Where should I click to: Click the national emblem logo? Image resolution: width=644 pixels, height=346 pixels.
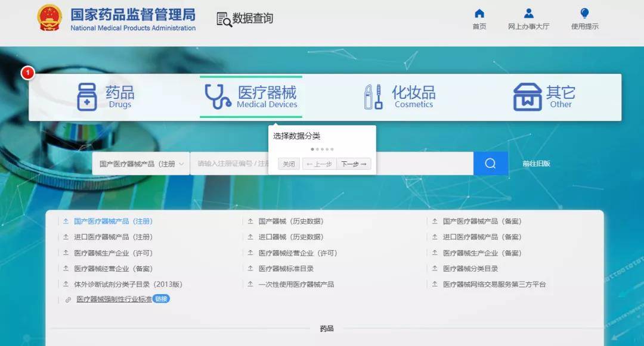click(49, 18)
